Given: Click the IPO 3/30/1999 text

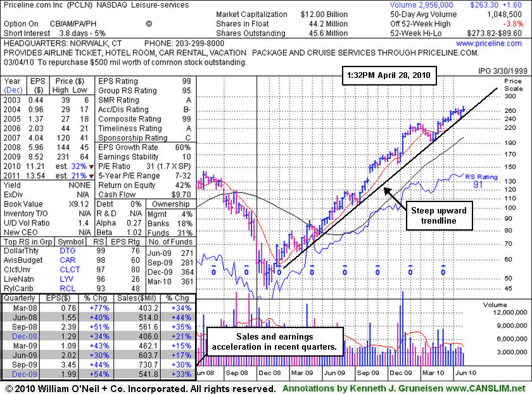Looking at the screenshot, I should tap(503, 71).
